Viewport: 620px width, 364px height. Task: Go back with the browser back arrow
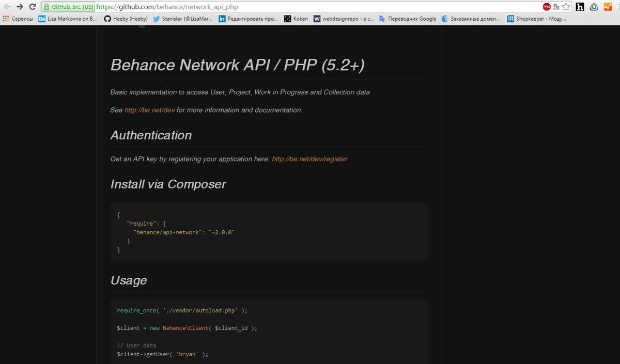point(6,7)
